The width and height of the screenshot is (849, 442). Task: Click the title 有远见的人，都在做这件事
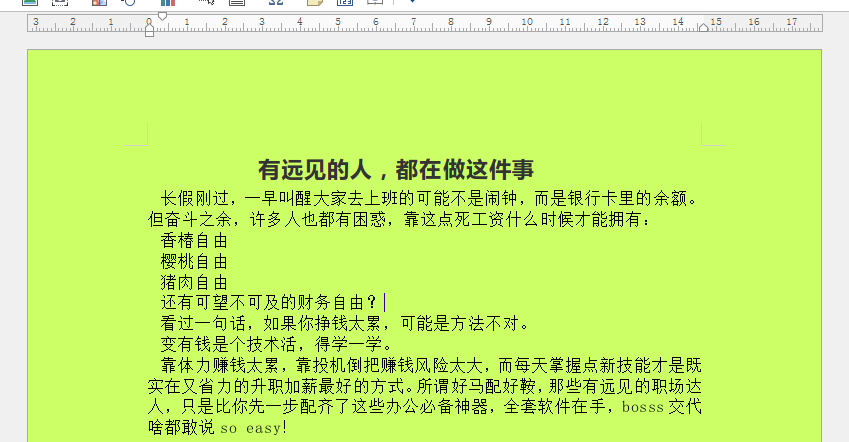coord(396,170)
